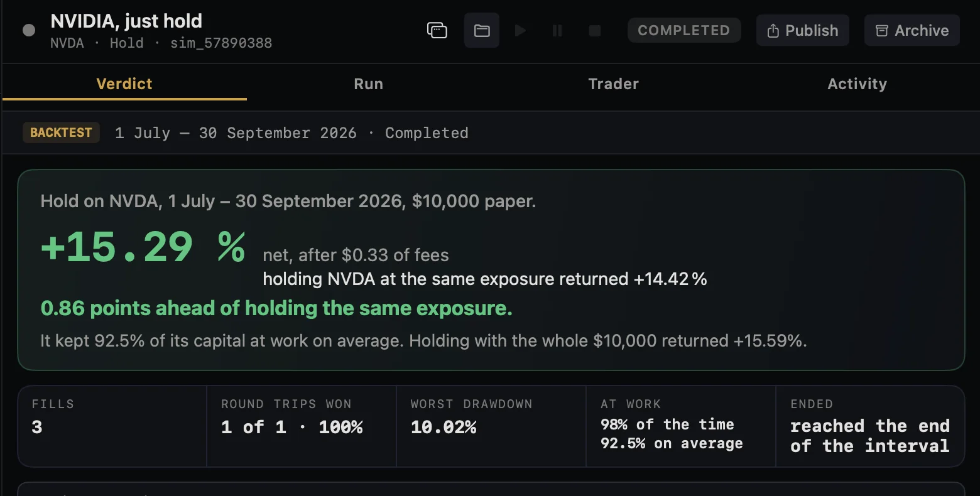Screen dimensions: 980x496
Task: Start the simulation with the play icon
Action: (520, 30)
